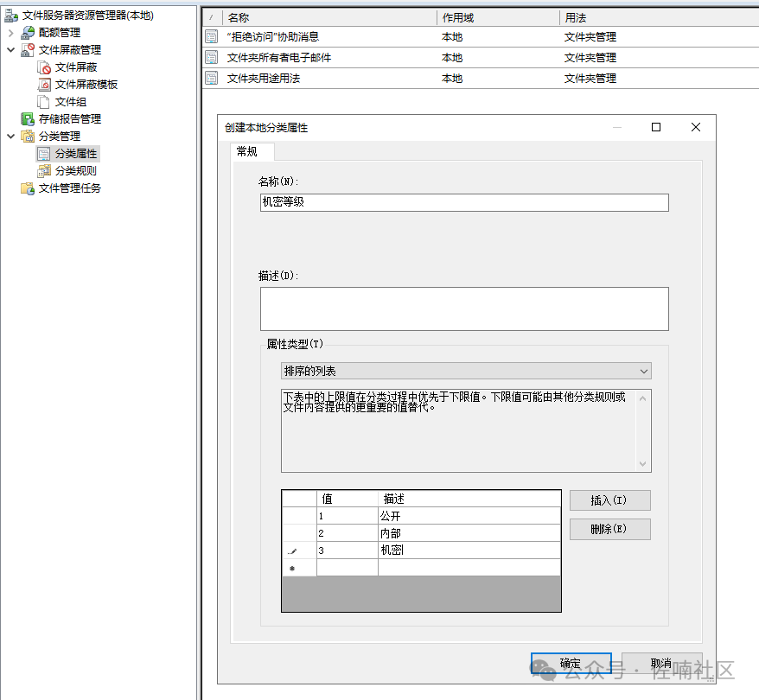Click the empty new-row value cell
This screenshot has height=700, width=759.
click(x=347, y=568)
